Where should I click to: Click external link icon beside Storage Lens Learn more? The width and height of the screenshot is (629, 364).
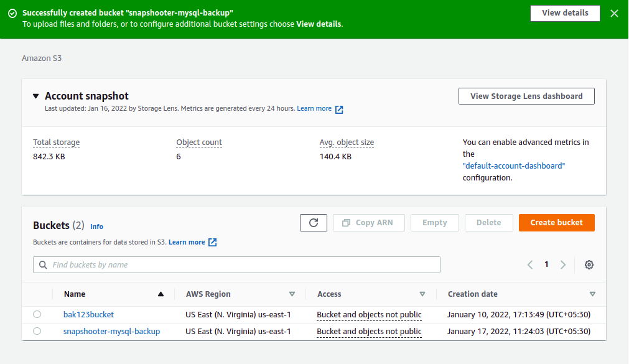click(x=339, y=110)
